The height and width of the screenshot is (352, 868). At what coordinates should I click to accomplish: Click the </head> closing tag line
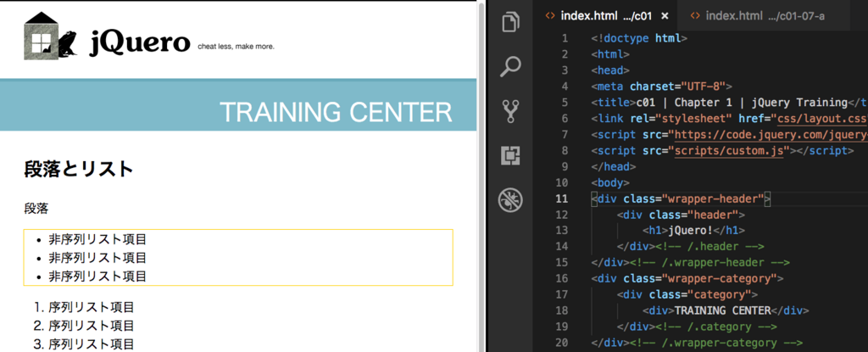click(614, 167)
